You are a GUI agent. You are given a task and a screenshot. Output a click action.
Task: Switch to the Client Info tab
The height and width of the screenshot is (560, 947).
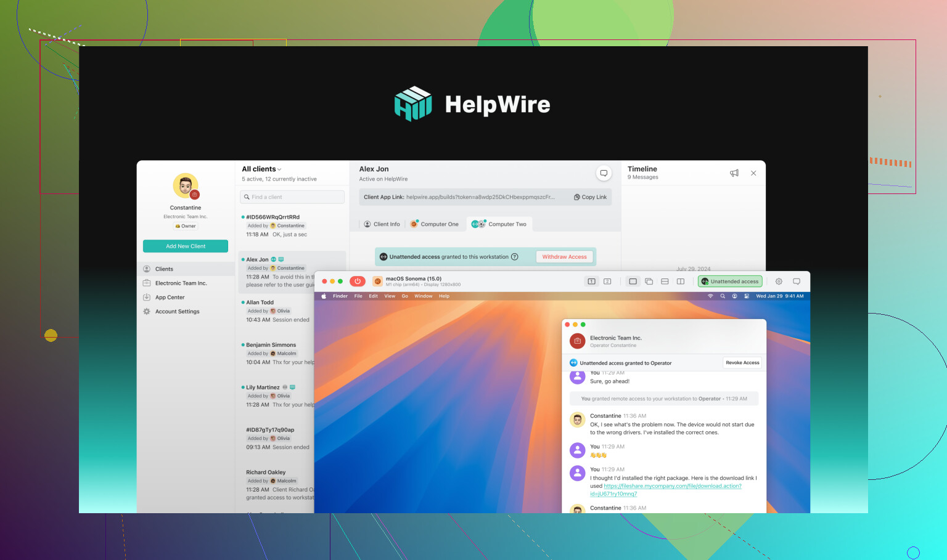tap(382, 224)
